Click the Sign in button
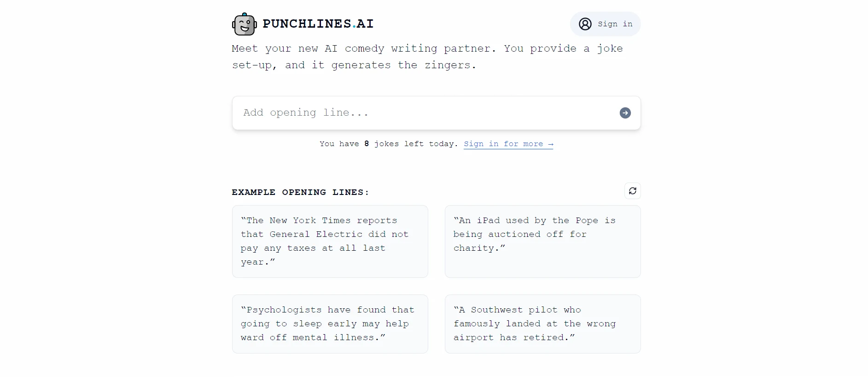The width and height of the screenshot is (868, 377). (605, 24)
